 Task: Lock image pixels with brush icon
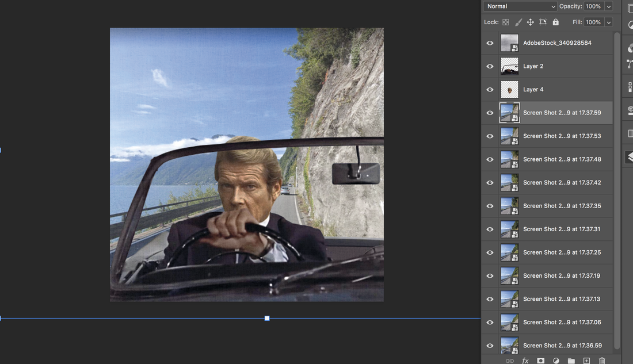pyautogui.click(x=518, y=22)
